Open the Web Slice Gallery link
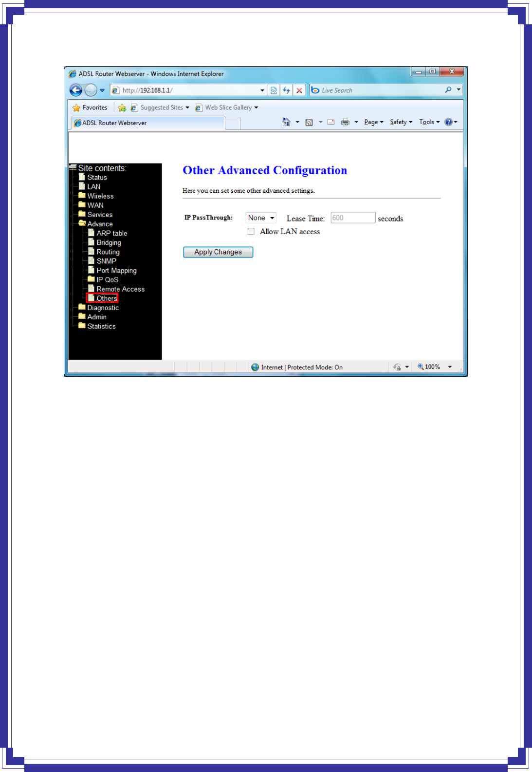Viewport: 532px width, 772px height. [x=227, y=108]
